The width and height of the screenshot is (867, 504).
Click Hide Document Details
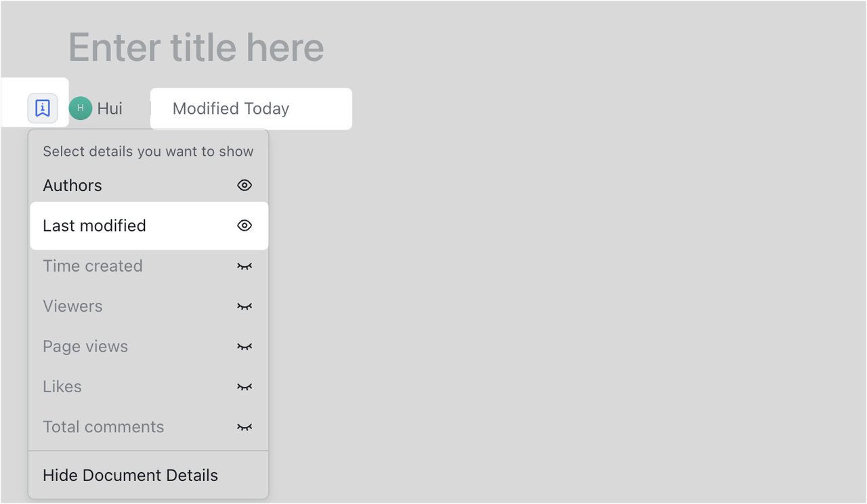[130, 476]
